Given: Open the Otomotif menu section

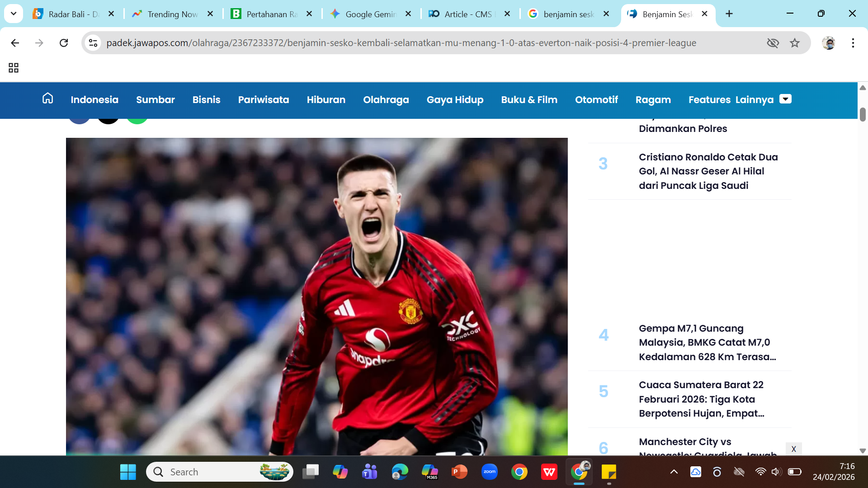Looking at the screenshot, I should (x=596, y=100).
